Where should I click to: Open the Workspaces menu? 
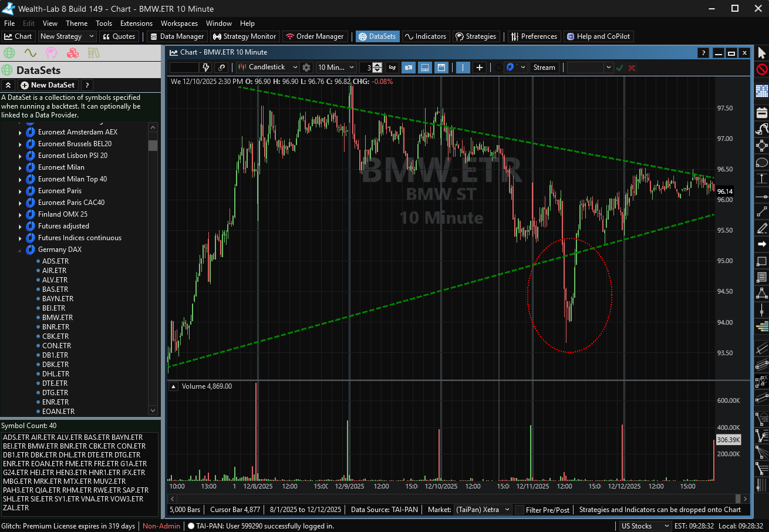point(179,23)
